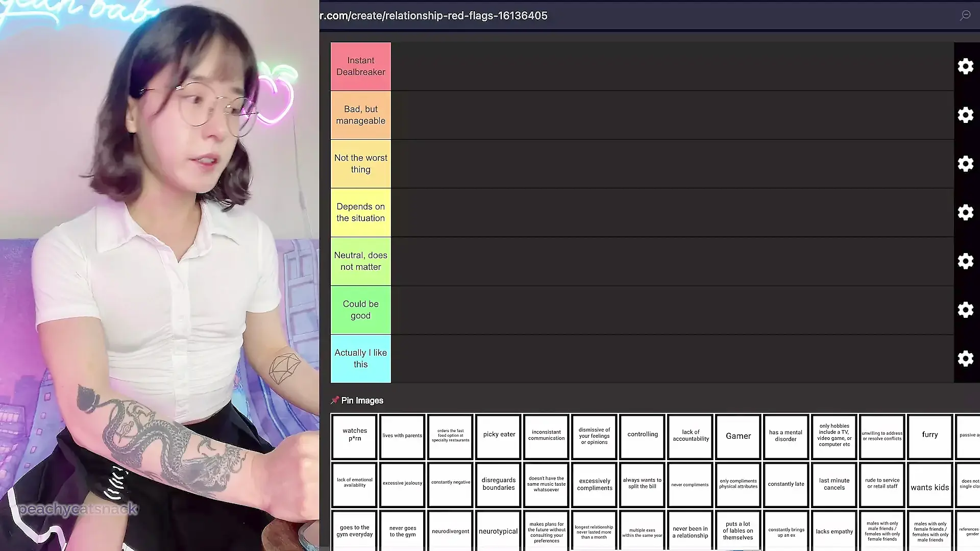980x551 pixels.
Task: Click the 'controlling' tile
Action: pyautogui.click(x=643, y=436)
